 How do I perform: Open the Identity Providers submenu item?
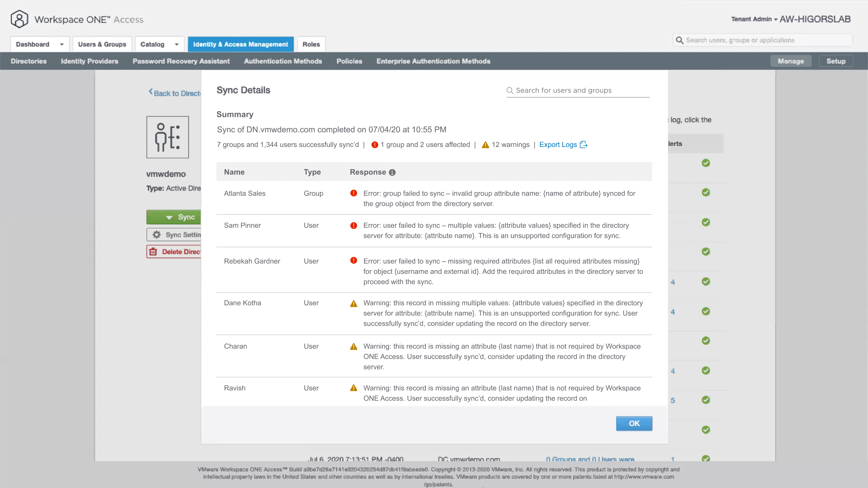[89, 61]
